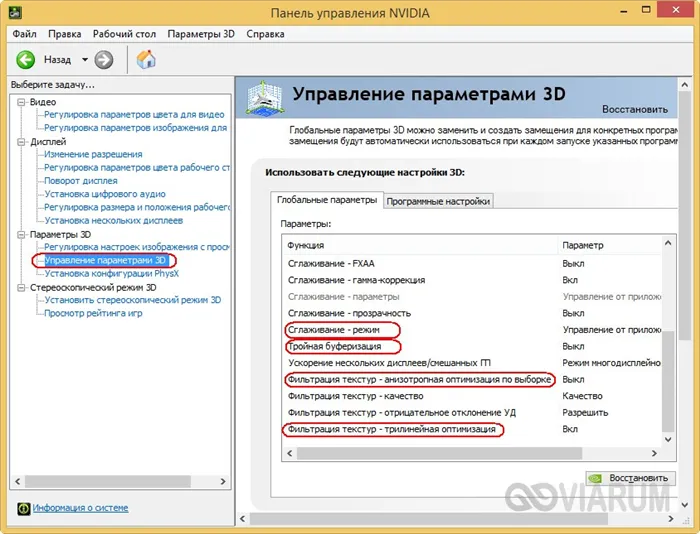Click task tree scroll right arrow
Viewport: 700px width, 534px height.
coord(223,481)
